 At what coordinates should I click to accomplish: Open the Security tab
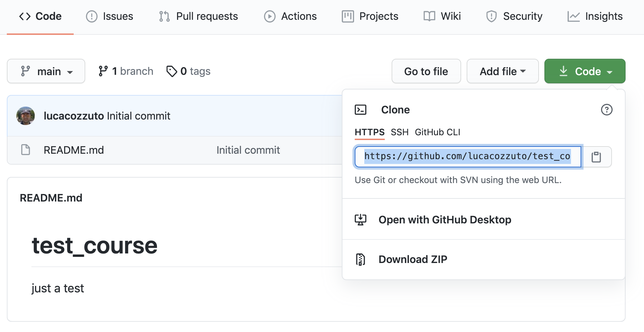click(514, 16)
